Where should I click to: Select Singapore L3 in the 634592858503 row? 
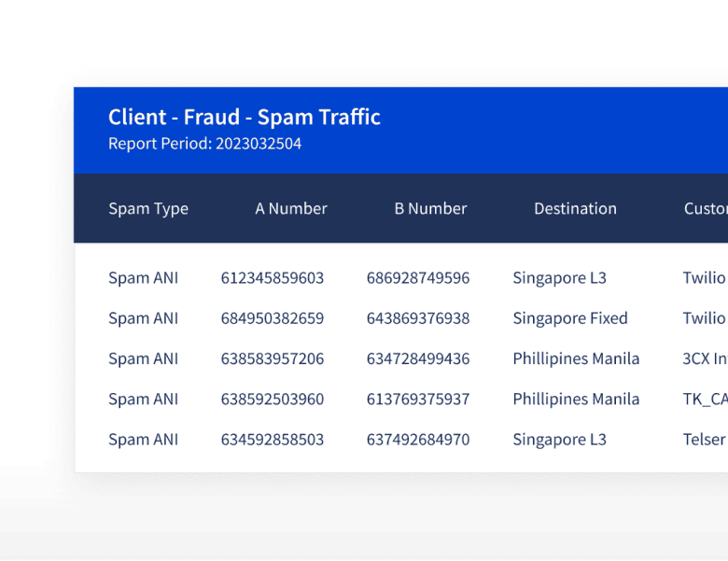click(x=559, y=440)
